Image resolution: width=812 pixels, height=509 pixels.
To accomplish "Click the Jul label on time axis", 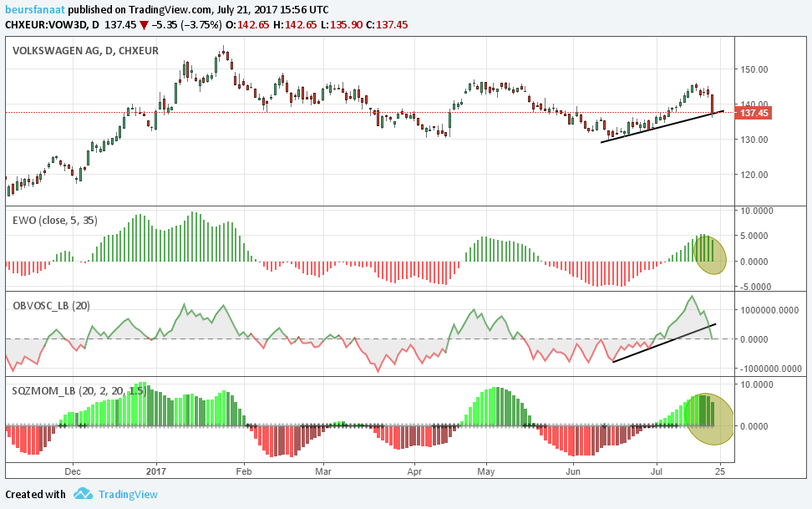I will [657, 471].
